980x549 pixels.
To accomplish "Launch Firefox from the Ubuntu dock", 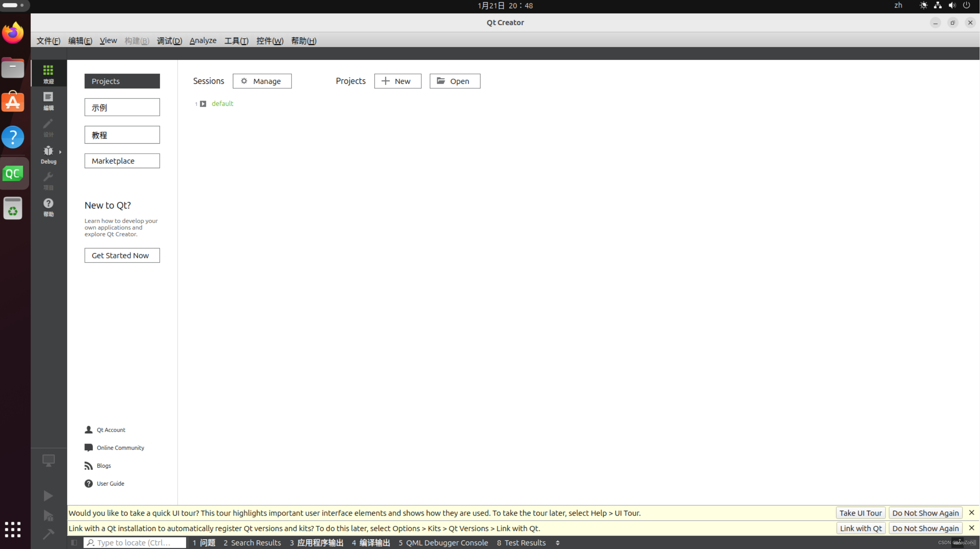I will click(x=13, y=33).
